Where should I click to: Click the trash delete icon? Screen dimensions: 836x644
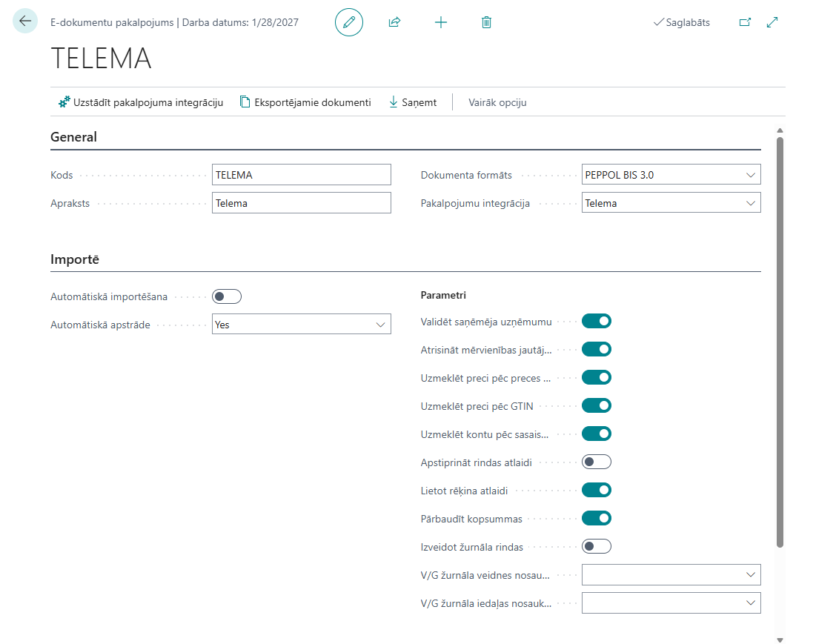pyautogui.click(x=486, y=22)
